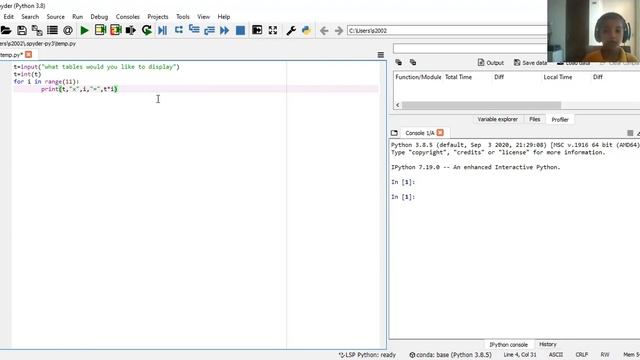This screenshot has height=360, width=640.
Task: Switch to the IPython console tab
Action: (x=509, y=344)
